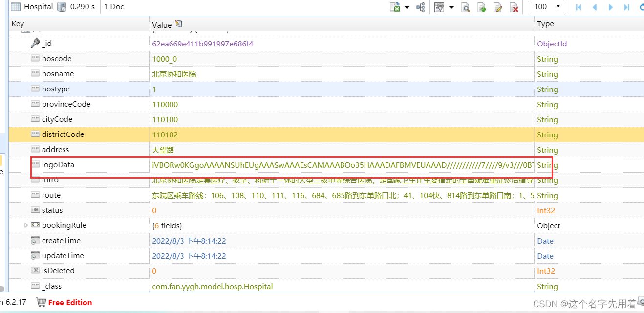Click the red Free Edition label
Viewport: 644px width, 313px height.
pos(70,302)
